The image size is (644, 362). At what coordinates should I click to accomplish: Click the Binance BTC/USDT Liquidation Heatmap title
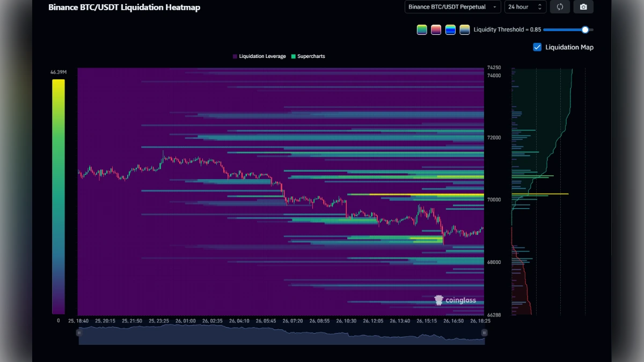(123, 7)
